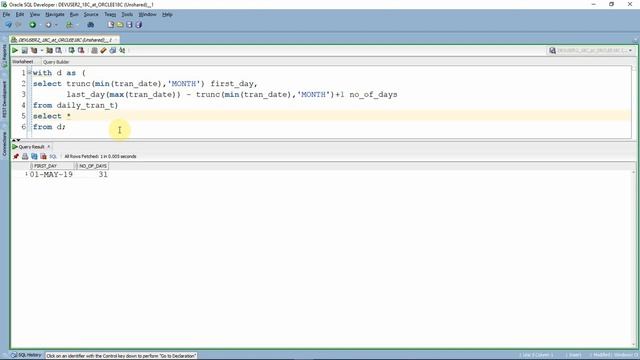Open the Edit menu
Viewport: 640px width, 360px height.
click(20, 15)
